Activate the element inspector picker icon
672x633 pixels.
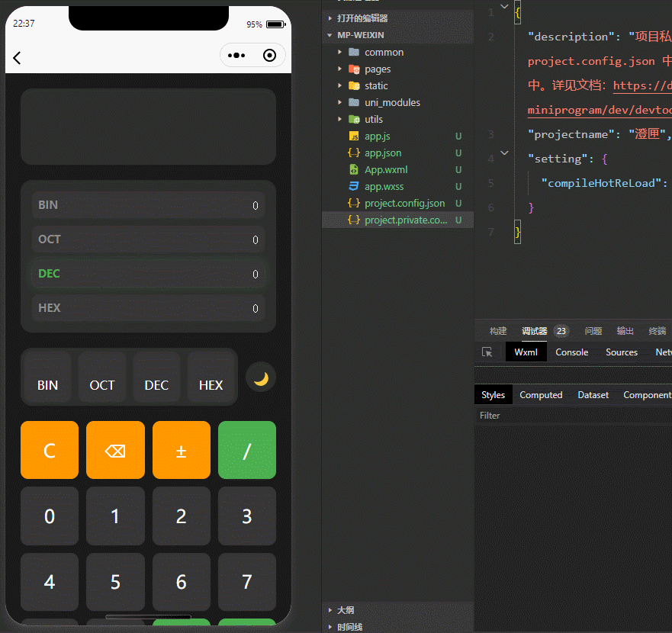point(487,352)
